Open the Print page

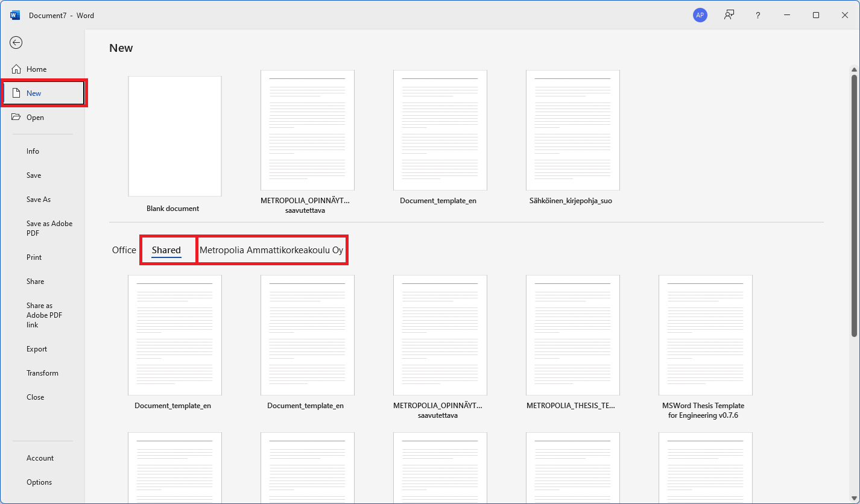pos(42,257)
